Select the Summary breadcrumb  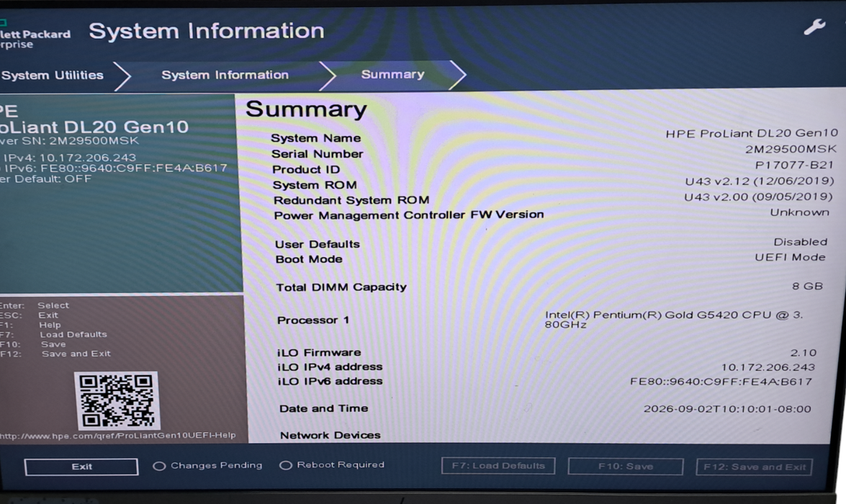pyautogui.click(x=393, y=74)
